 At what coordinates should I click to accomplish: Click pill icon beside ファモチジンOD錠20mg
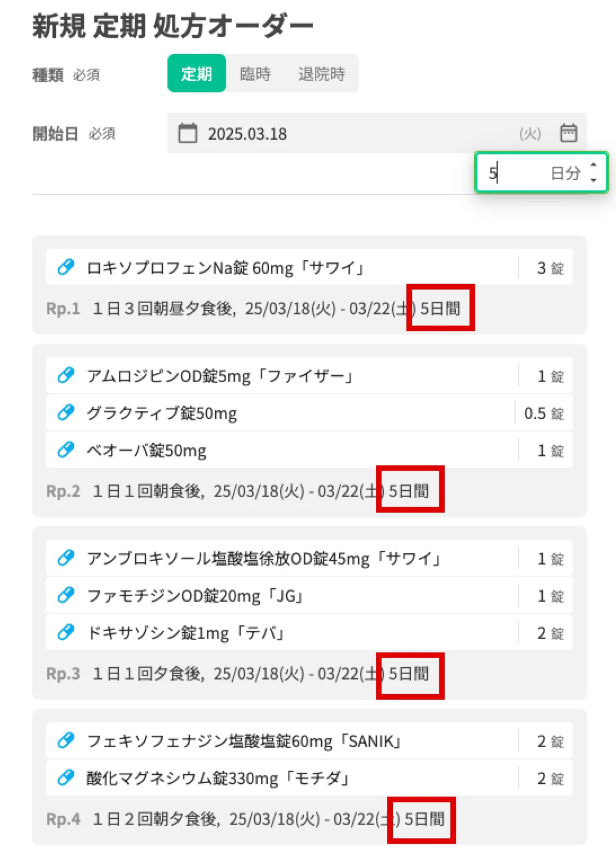pyautogui.click(x=66, y=595)
